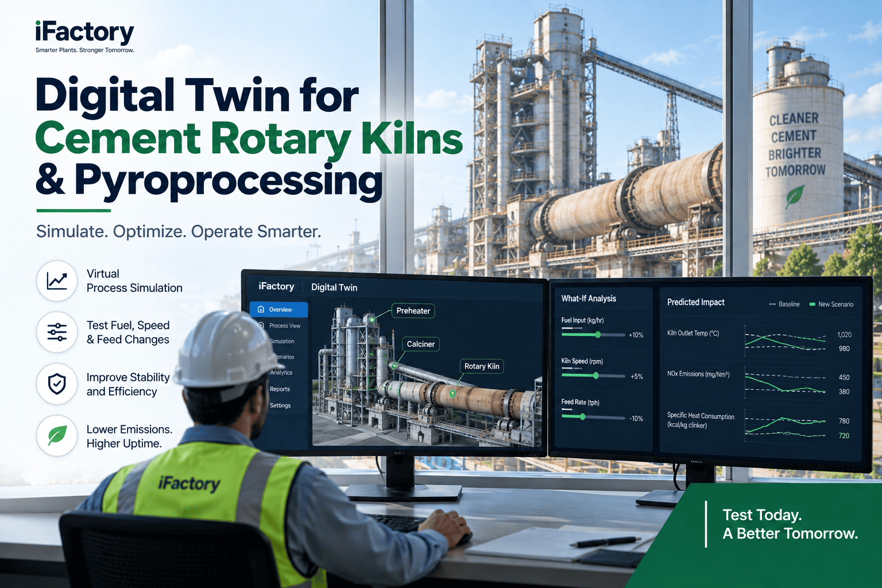Viewport: 882px width, 588px height.
Task: Click the Test Today. A Better Tomorrow. text
Action: 790,524
